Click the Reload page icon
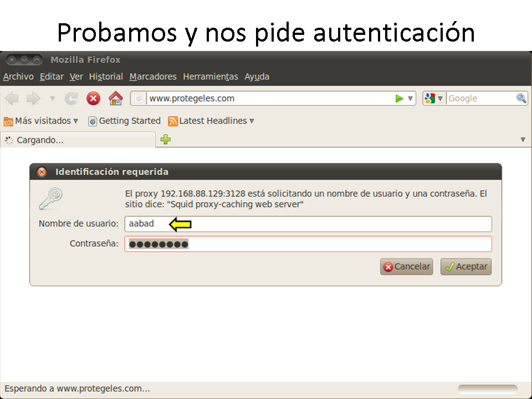Viewport: 532px width, 399px height. 71,99
